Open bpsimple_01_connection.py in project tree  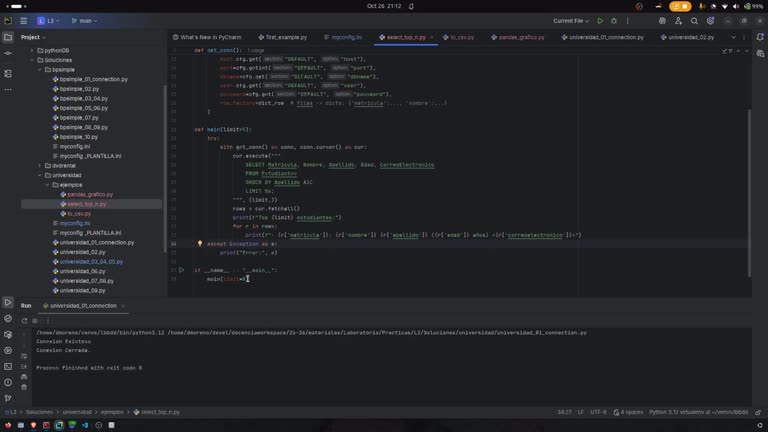90,79
